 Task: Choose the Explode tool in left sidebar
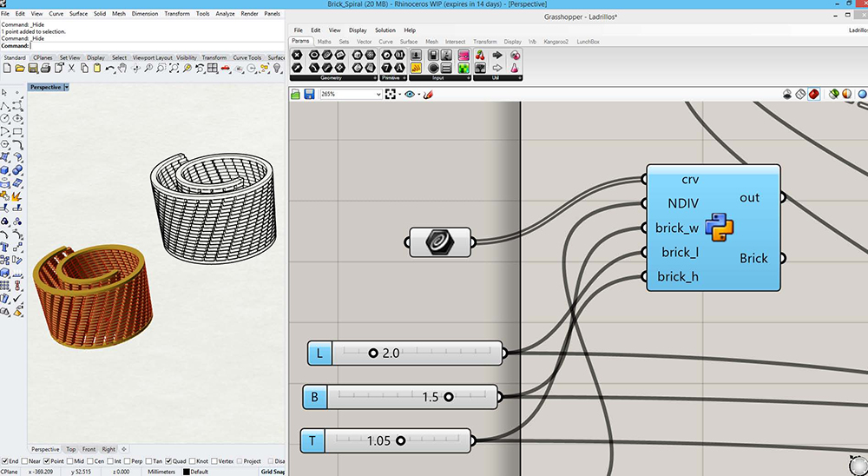(17, 195)
